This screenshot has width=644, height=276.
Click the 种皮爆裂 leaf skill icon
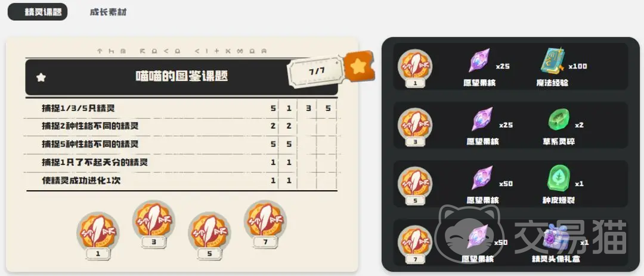[558, 179]
